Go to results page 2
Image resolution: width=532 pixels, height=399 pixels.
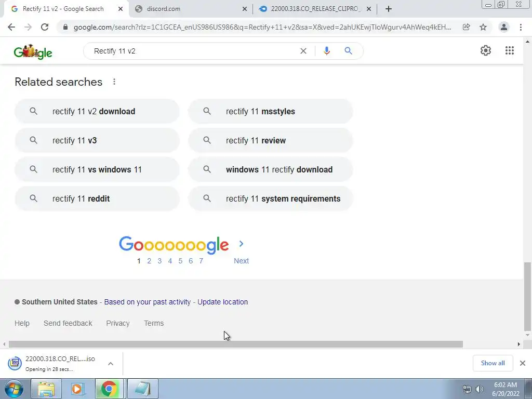coord(149,261)
